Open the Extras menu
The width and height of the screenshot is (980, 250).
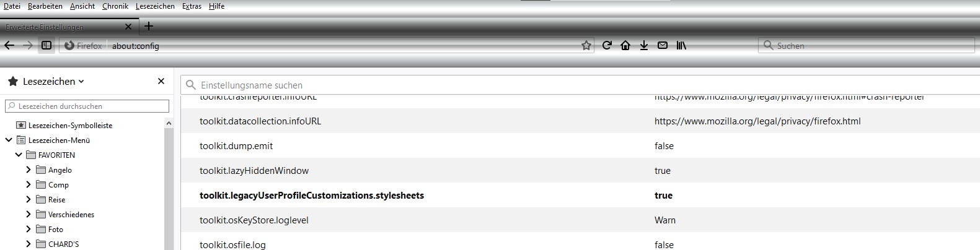pos(192,6)
